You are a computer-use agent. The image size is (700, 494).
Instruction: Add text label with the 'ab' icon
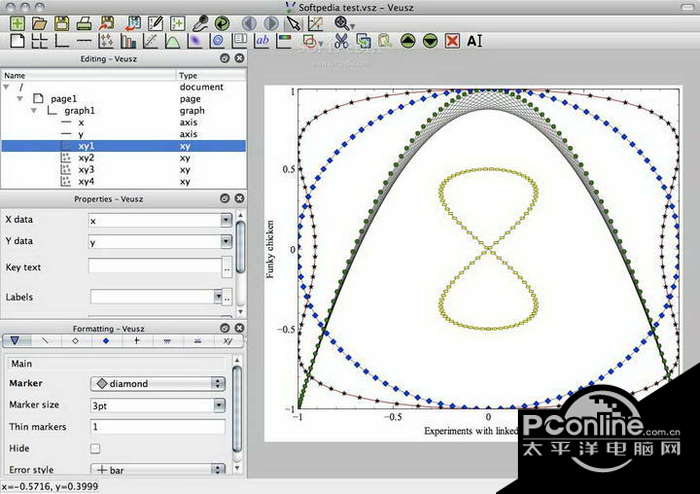coord(262,41)
